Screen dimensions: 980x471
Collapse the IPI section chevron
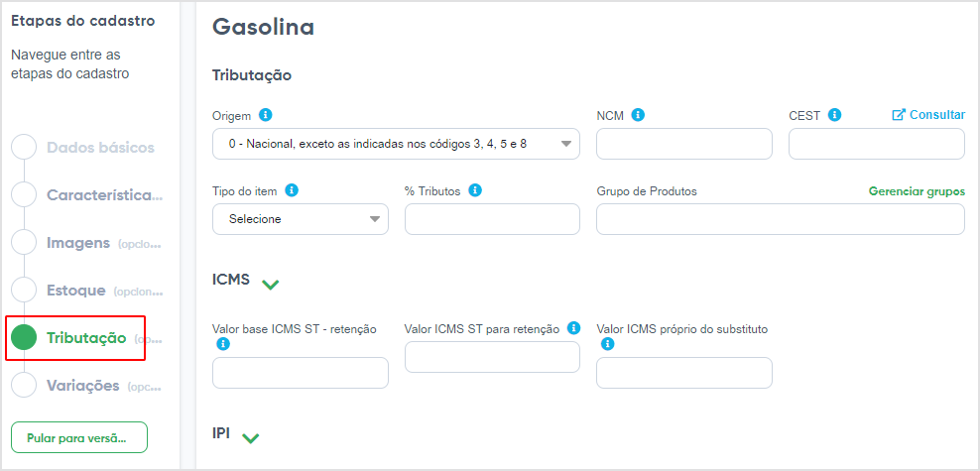251,438
